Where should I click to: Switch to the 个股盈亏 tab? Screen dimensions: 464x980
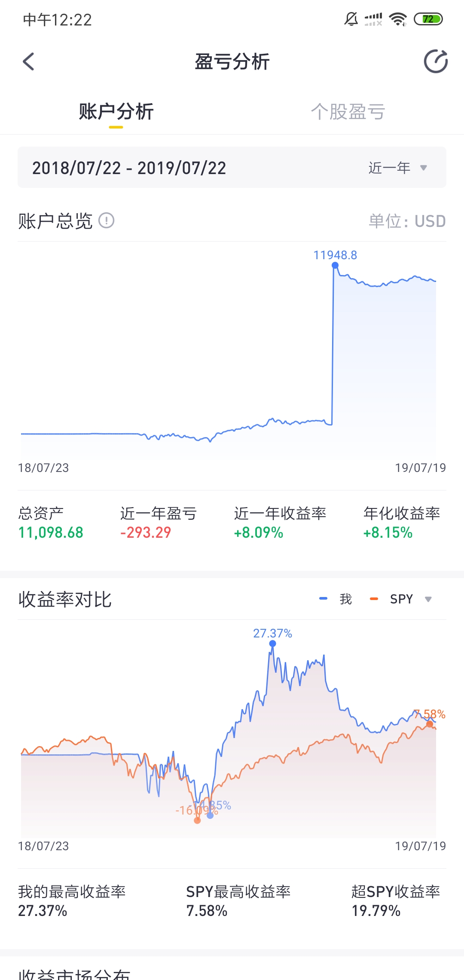[x=348, y=112]
